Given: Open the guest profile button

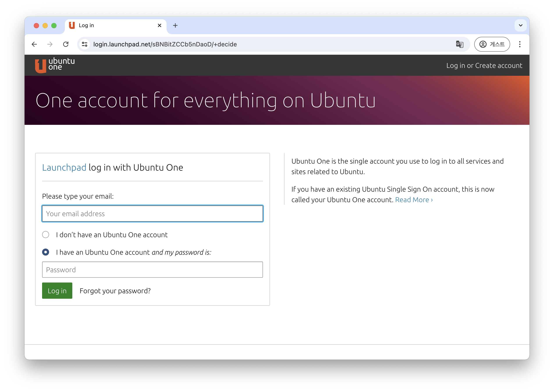Looking at the screenshot, I should pos(492,44).
